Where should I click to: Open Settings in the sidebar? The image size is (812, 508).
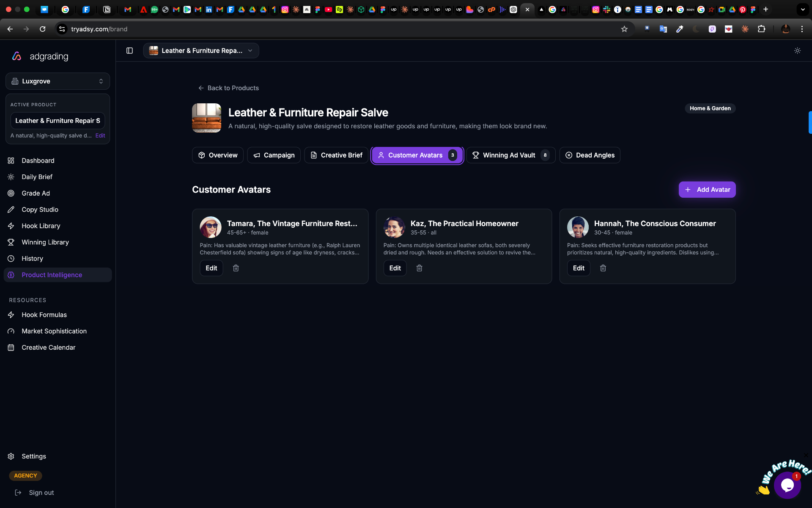coord(58,456)
